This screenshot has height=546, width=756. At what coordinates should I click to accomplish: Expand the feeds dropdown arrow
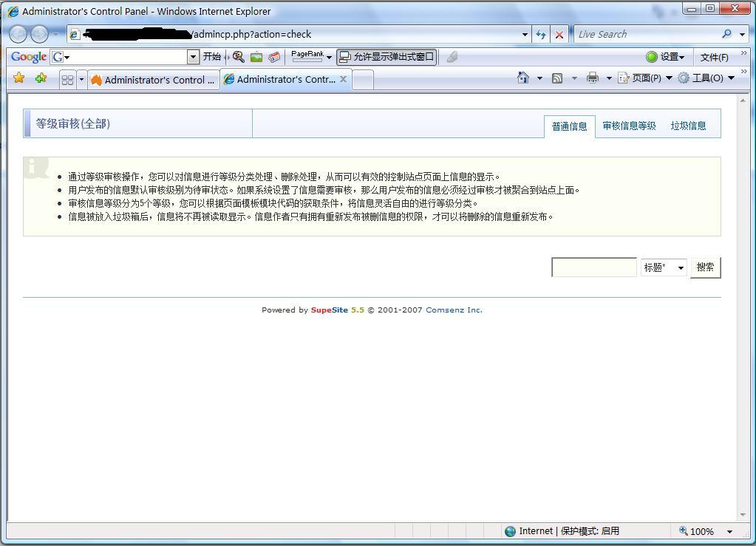pos(573,78)
